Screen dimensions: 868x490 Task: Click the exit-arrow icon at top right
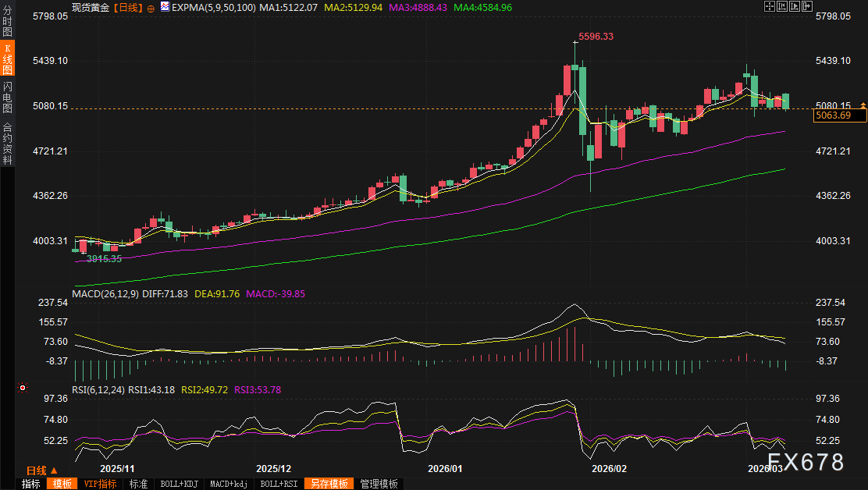click(809, 6)
